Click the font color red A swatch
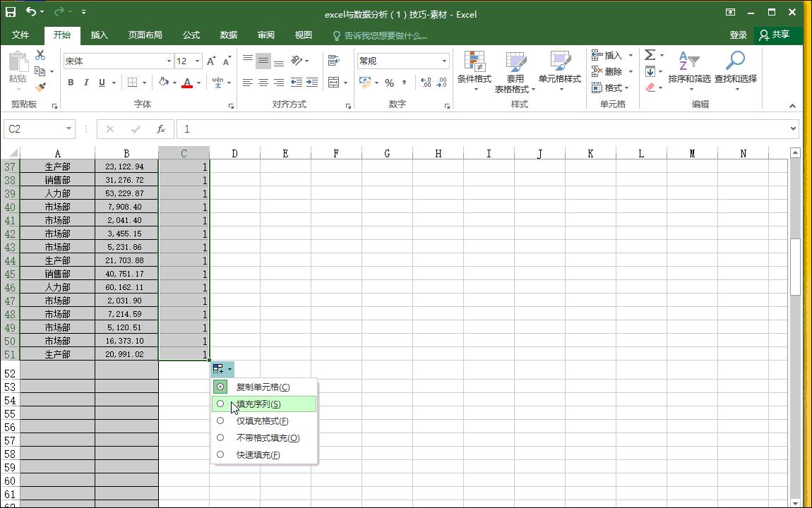812x508 pixels. (x=187, y=83)
